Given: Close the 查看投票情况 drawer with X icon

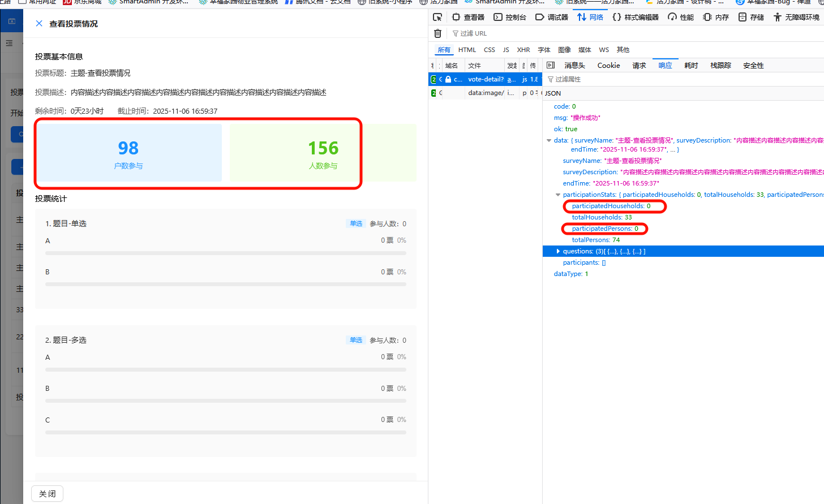Looking at the screenshot, I should coord(39,24).
